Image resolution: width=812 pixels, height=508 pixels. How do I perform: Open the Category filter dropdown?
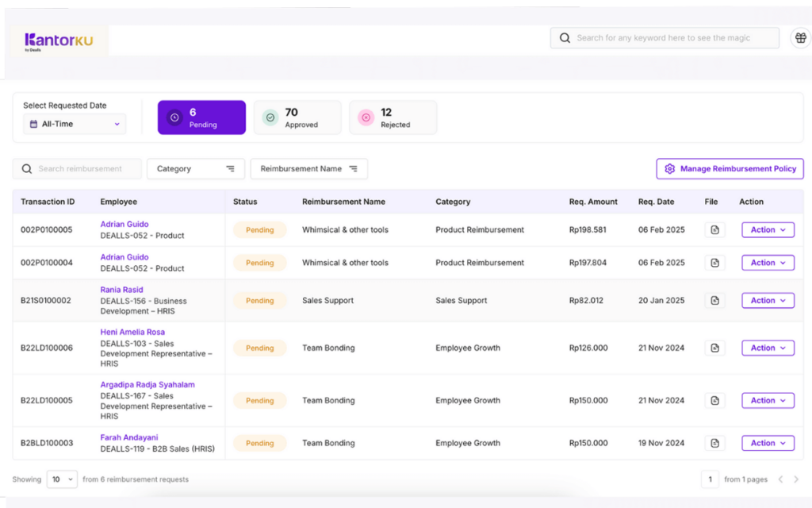[x=195, y=168]
